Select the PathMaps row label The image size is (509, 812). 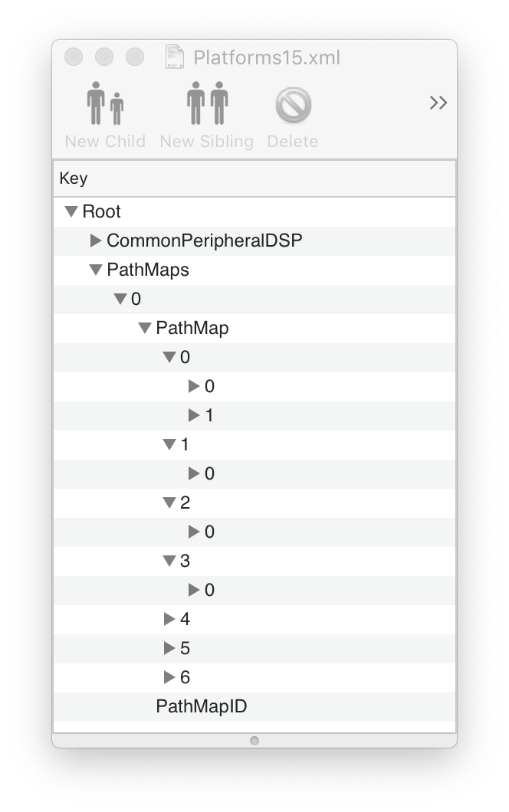coord(147,270)
